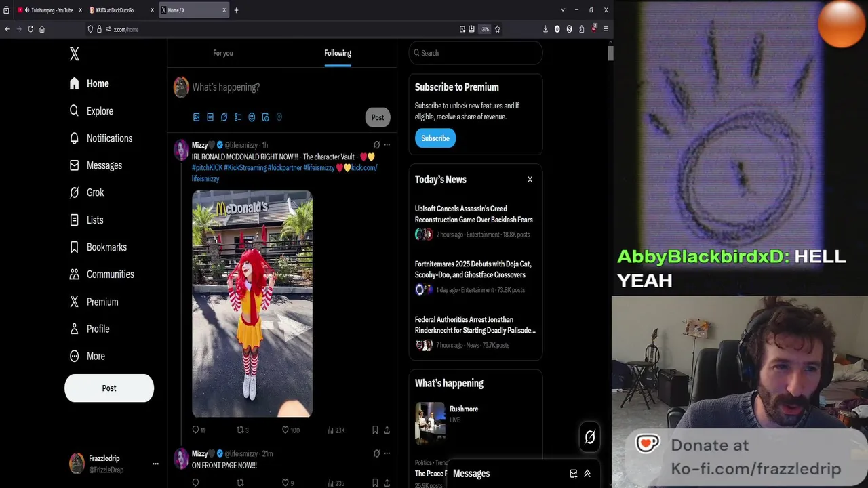This screenshot has height=488, width=868.
Task: View analytics for the post with 2.1K views
Action: click(x=336, y=430)
